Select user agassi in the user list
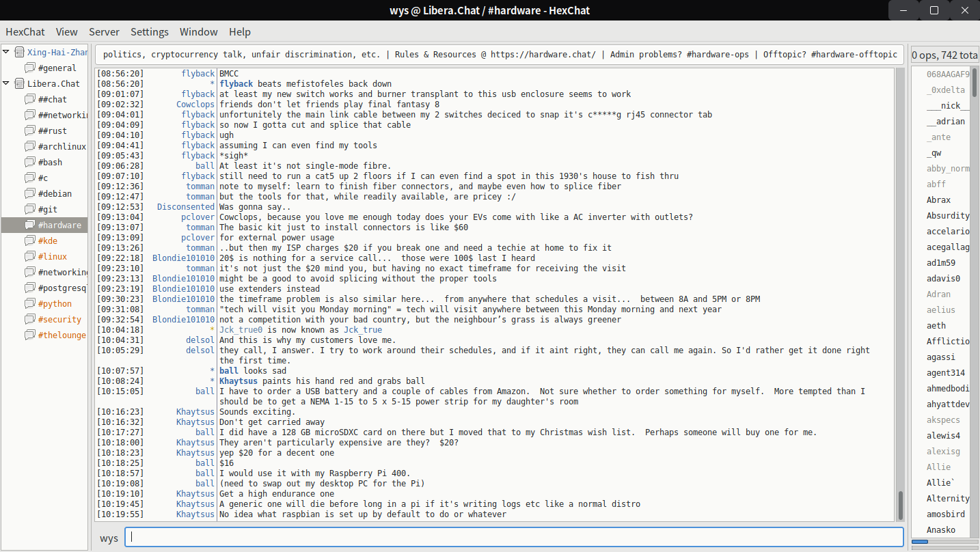This screenshot has height=552, width=980. pyautogui.click(x=941, y=357)
